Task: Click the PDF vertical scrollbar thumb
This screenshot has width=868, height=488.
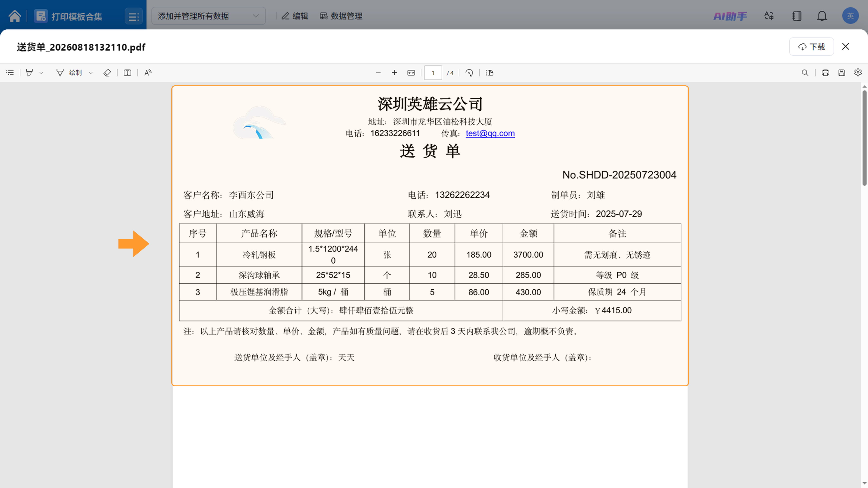Action: (x=864, y=137)
